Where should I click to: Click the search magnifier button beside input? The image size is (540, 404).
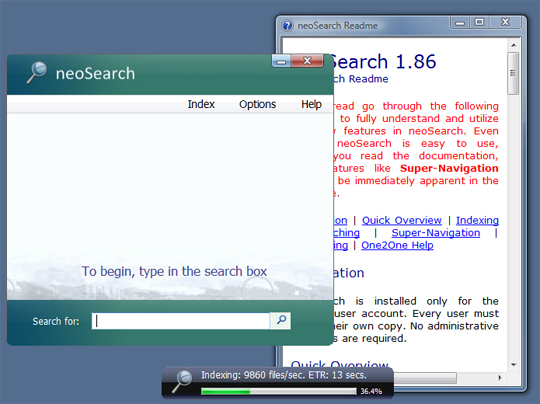281,321
